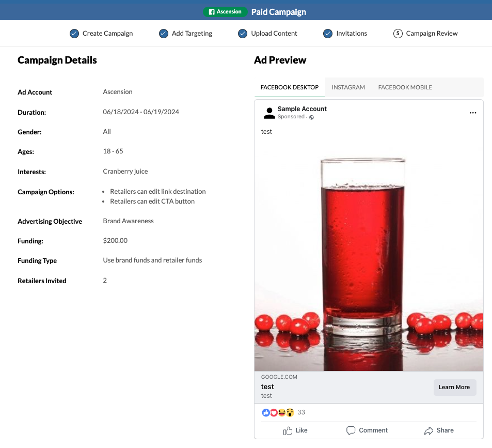492x448 pixels.
Task: Open the Campaign Review step label
Action: click(x=432, y=33)
